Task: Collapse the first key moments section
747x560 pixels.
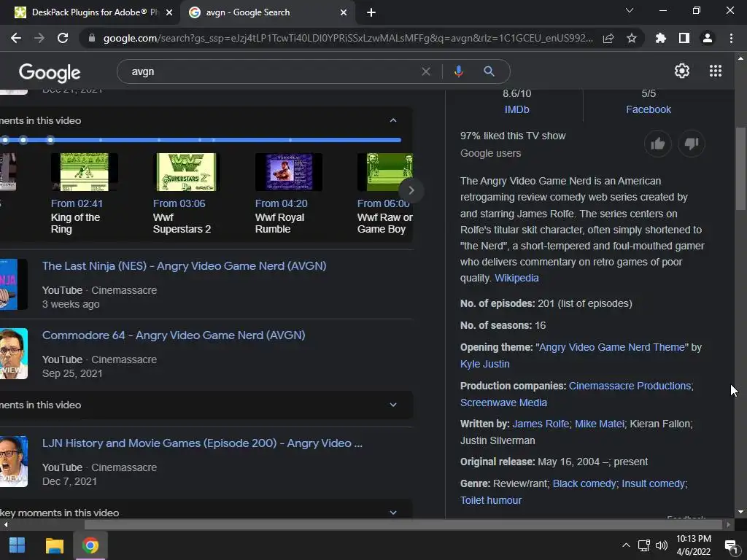Action: tap(393, 120)
